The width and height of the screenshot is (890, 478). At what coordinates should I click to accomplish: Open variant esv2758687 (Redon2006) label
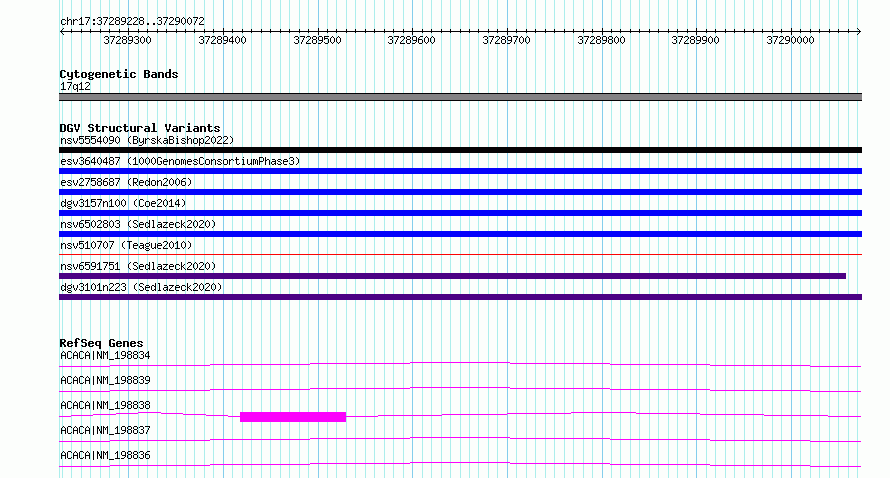click(126, 182)
